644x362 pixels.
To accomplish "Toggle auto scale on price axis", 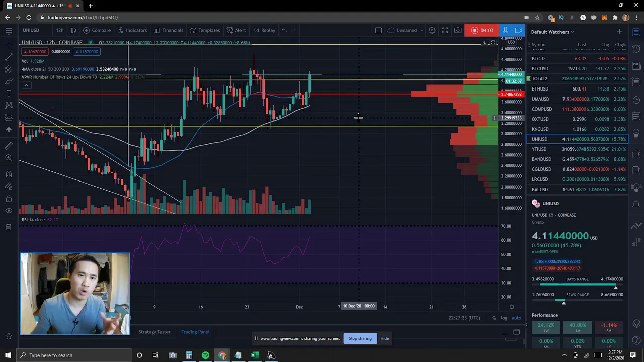I will pyautogui.click(x=516, y=318).
